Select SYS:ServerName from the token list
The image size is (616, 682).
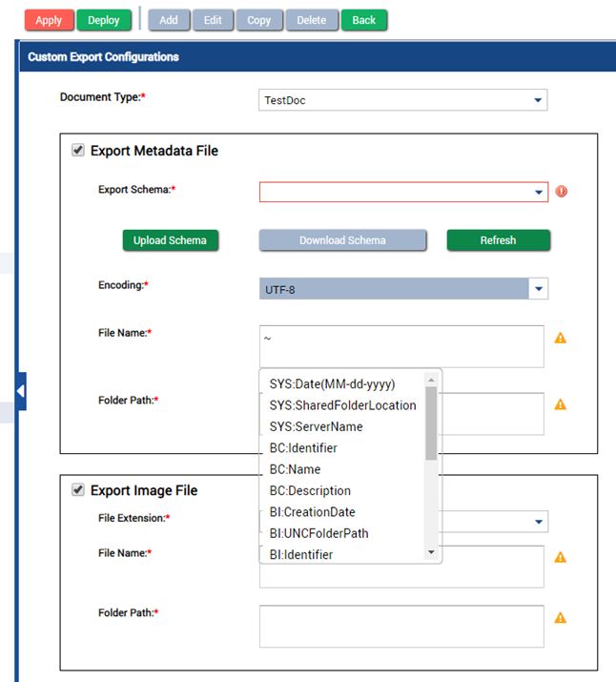pos(316,426)
